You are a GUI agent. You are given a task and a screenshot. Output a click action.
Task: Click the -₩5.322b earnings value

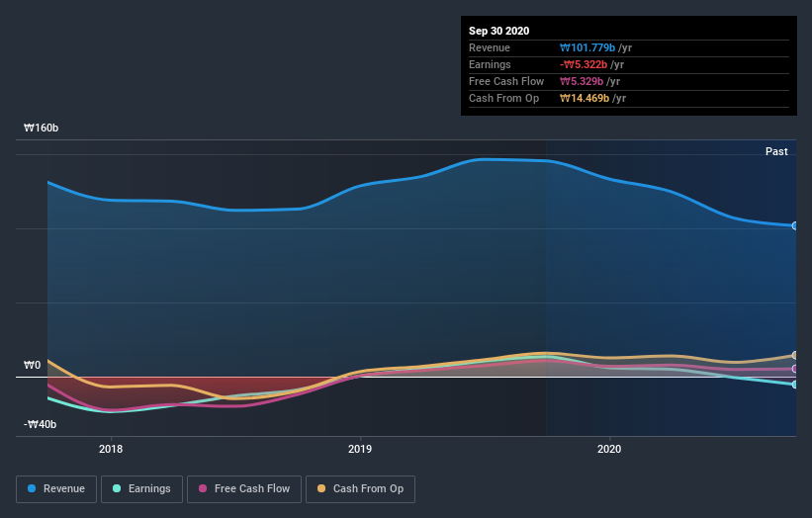584,64
